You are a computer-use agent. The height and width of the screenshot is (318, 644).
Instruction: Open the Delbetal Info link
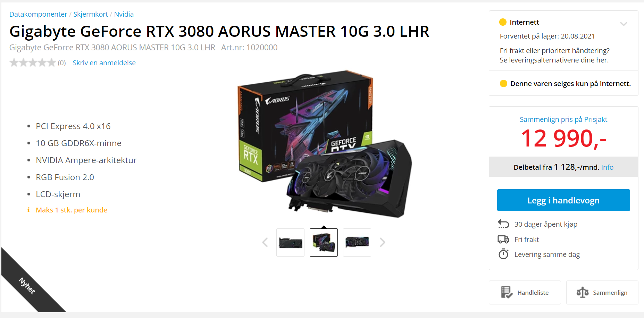(x=607, y=167)
